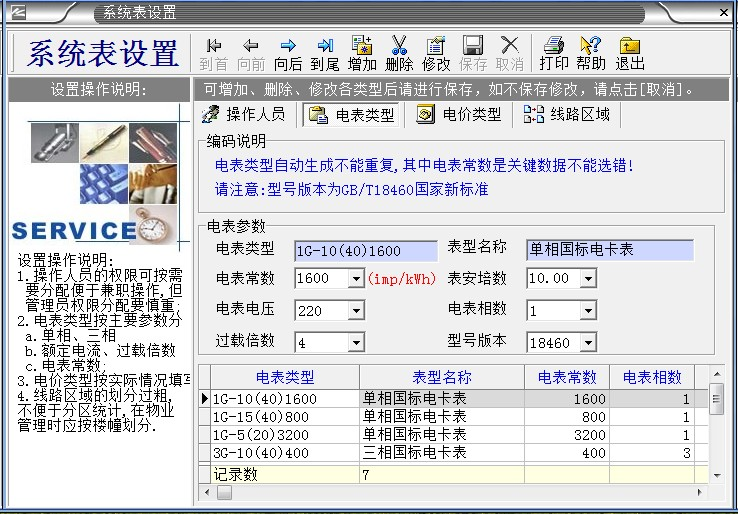Open the 电表电压 combo box
This screenshot has height=514, width=738.
coord(356,311)
